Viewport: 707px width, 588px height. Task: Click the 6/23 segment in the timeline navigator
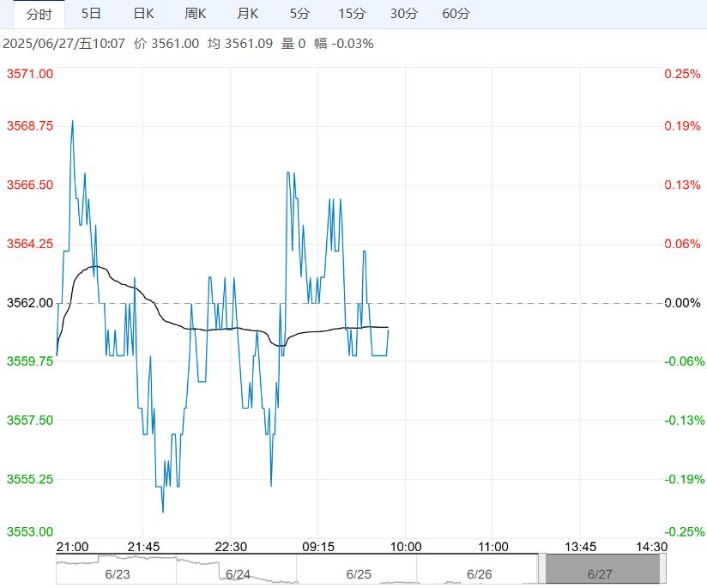click(115, 573)
